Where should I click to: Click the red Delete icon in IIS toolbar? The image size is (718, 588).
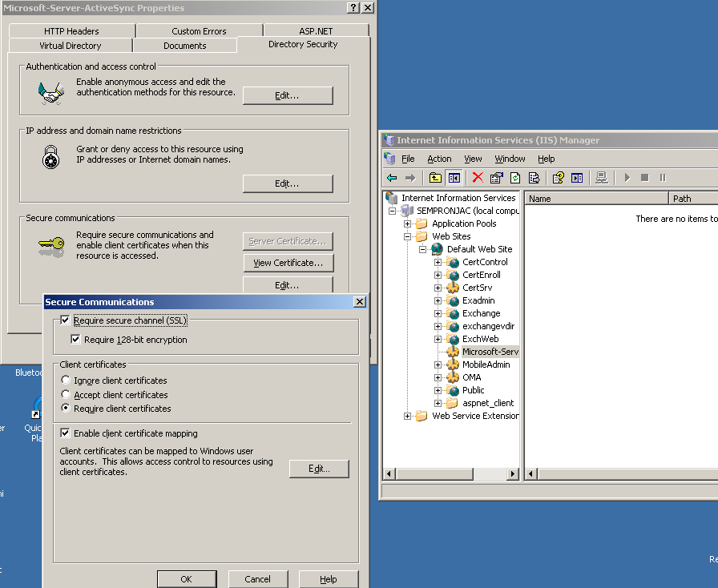[x=478, y=178]
